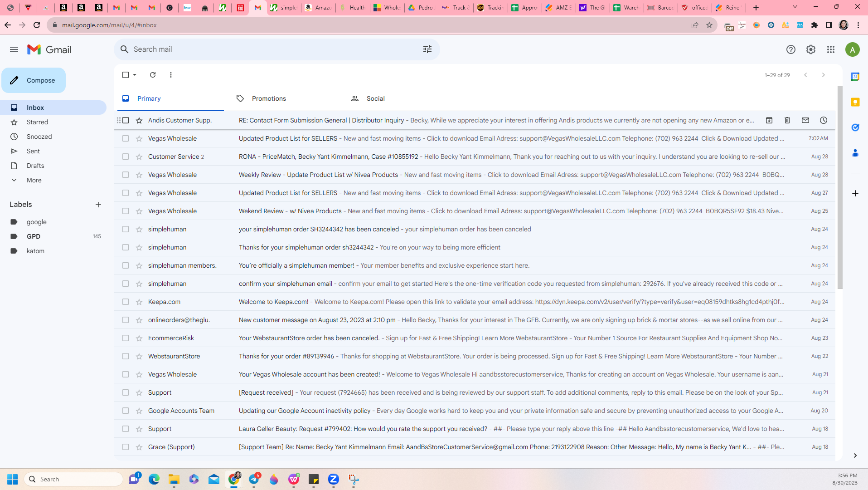Click the inbox vertical scrollbar
The height and width of the screenshot is (490, 868).
(840, 187)
